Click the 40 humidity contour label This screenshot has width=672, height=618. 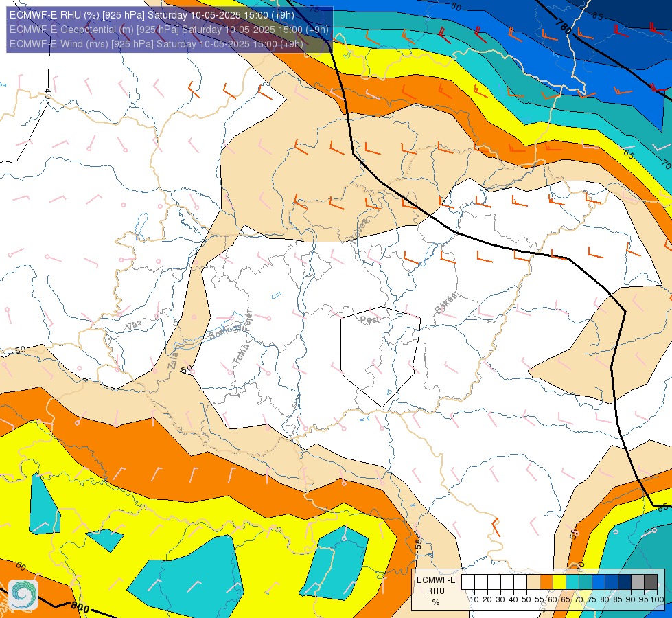pos(48,94)
